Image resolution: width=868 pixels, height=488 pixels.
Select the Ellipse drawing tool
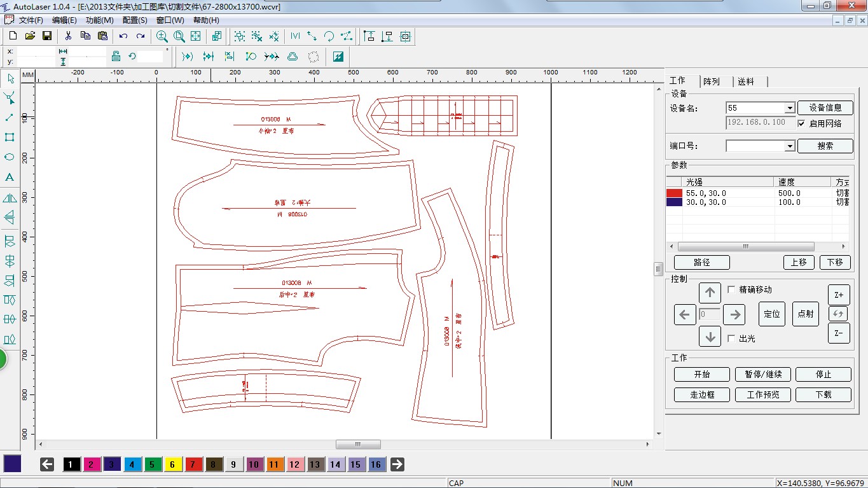(x=10, y=157)
